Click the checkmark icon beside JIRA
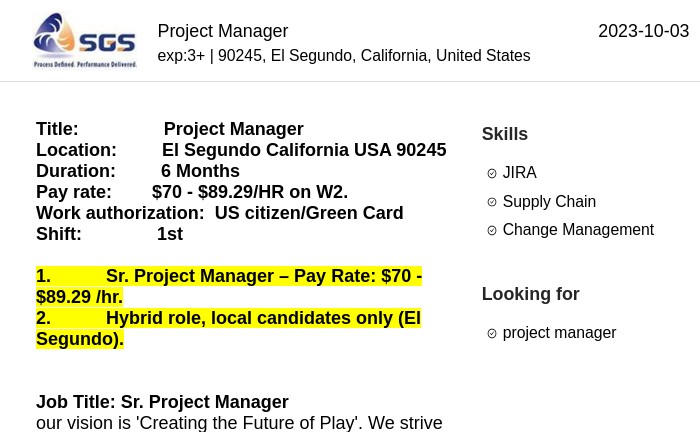 coord(492,173)
